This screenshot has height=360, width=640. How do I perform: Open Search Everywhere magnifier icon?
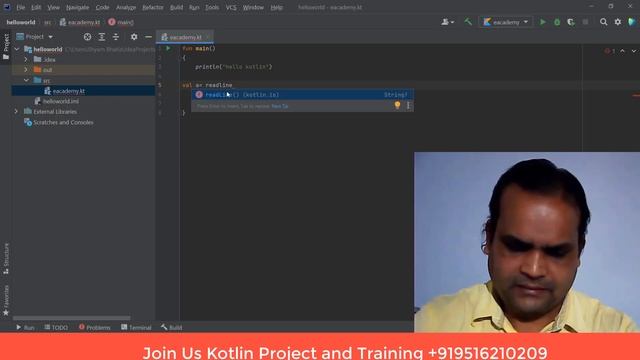point(603,22)
